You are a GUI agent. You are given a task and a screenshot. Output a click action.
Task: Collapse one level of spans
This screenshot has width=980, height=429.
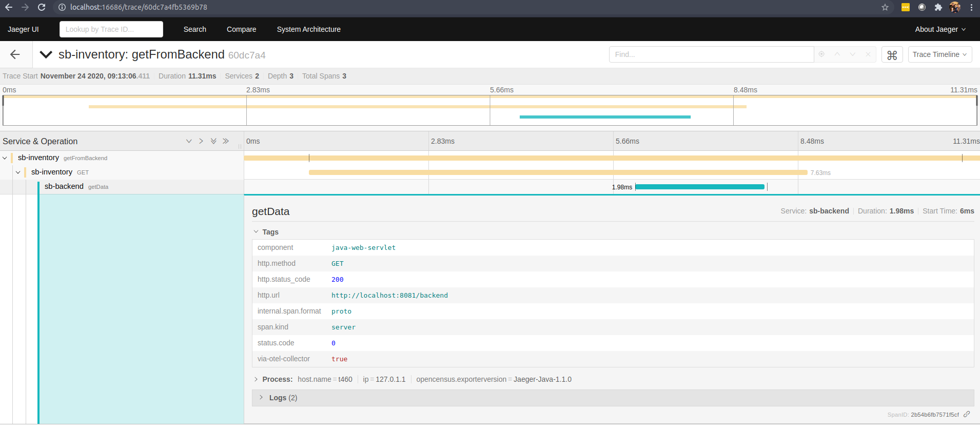click(201, 141)
